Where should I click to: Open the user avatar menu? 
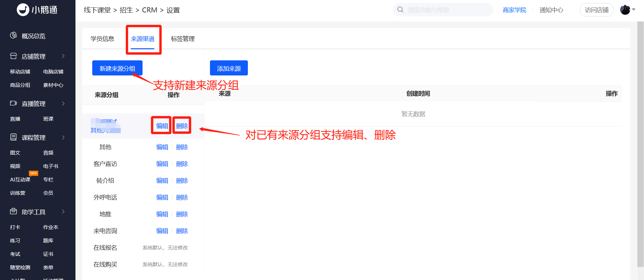pos(625,10)
